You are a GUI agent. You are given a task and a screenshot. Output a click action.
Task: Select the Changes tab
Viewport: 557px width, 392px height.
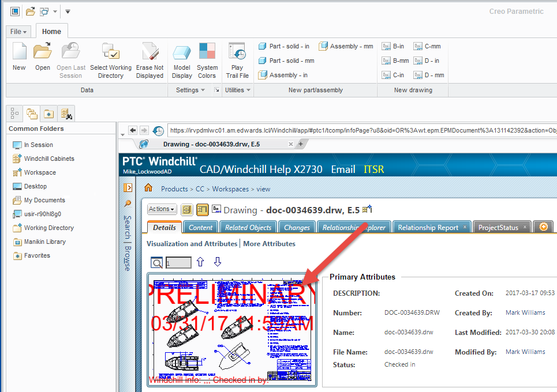click(297, 227)
